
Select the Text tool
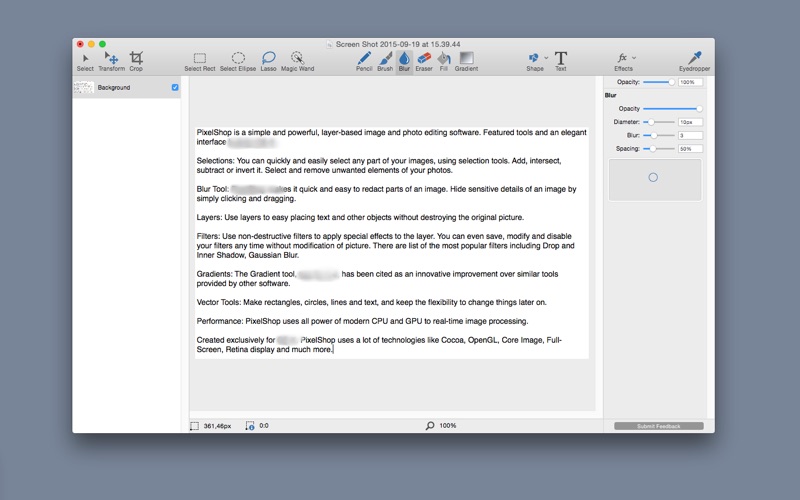[561, 62]
